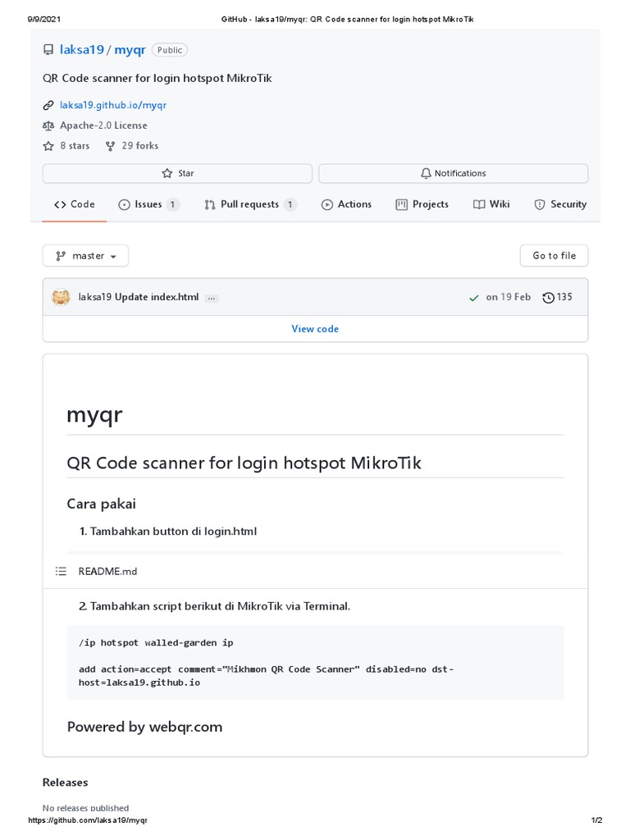Click the laksa19 avatar image
630x840 pixels.
click(61, 297)
